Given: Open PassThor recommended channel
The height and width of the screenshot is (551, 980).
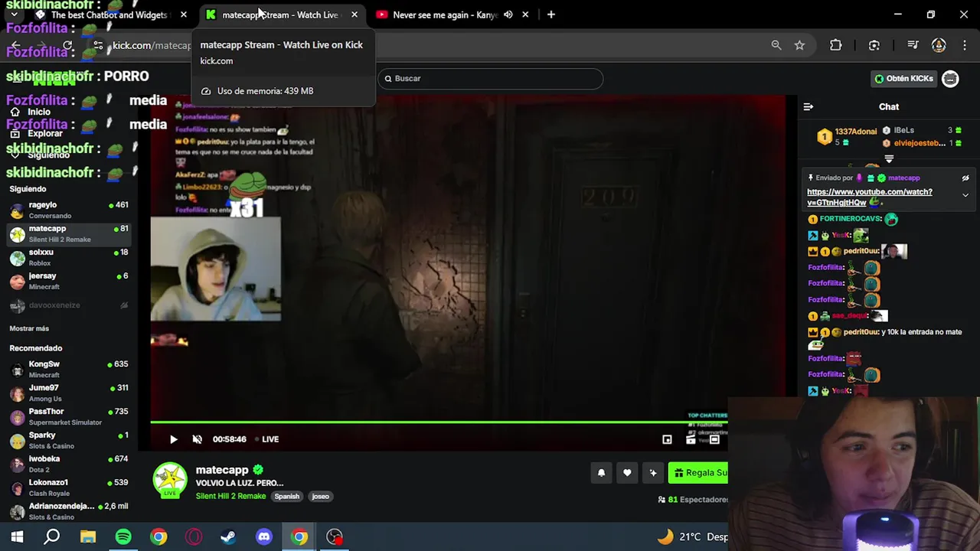Looking at the screenshot, I should (x=69, y=417).
